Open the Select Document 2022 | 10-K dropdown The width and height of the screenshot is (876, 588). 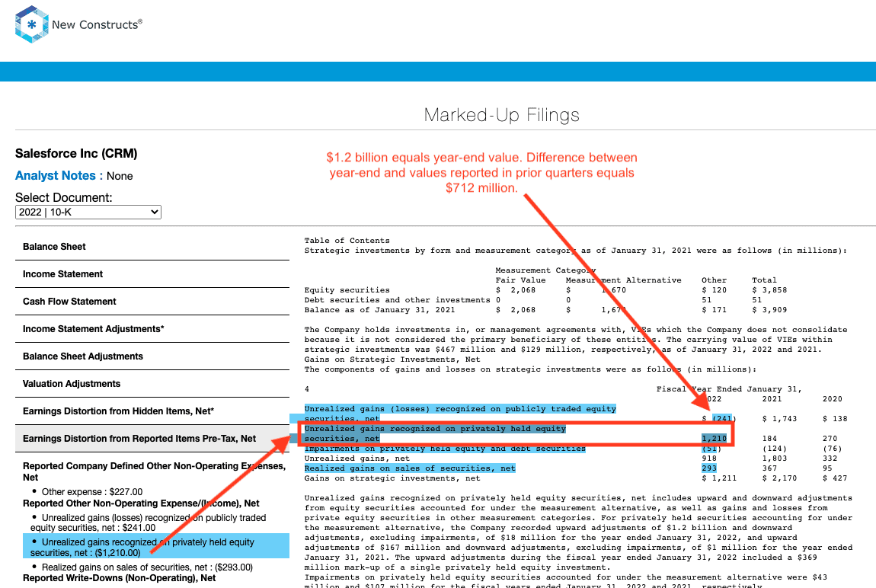tap(88, 213)
